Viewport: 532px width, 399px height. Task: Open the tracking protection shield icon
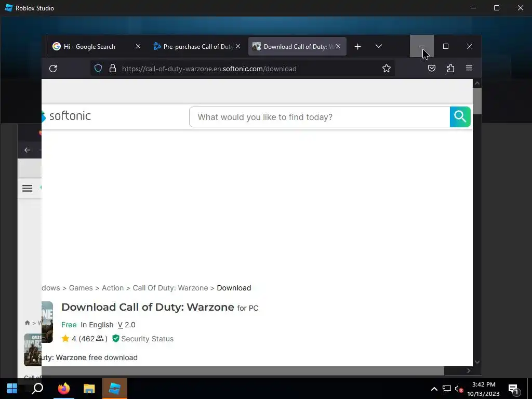98,69
